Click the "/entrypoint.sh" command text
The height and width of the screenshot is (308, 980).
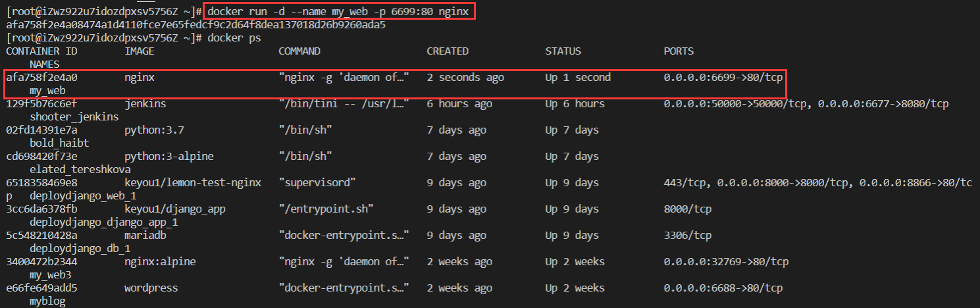(326, 209)
